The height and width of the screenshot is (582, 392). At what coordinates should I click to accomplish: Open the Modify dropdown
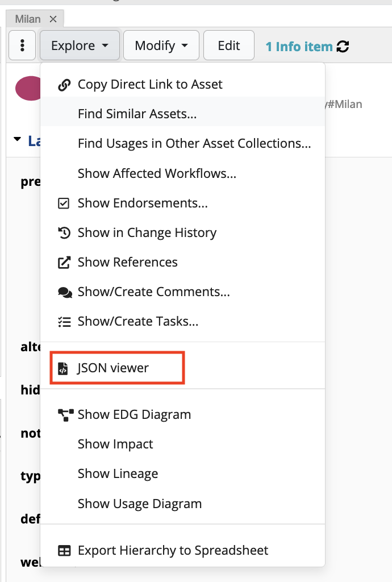[x=161, y=45]
